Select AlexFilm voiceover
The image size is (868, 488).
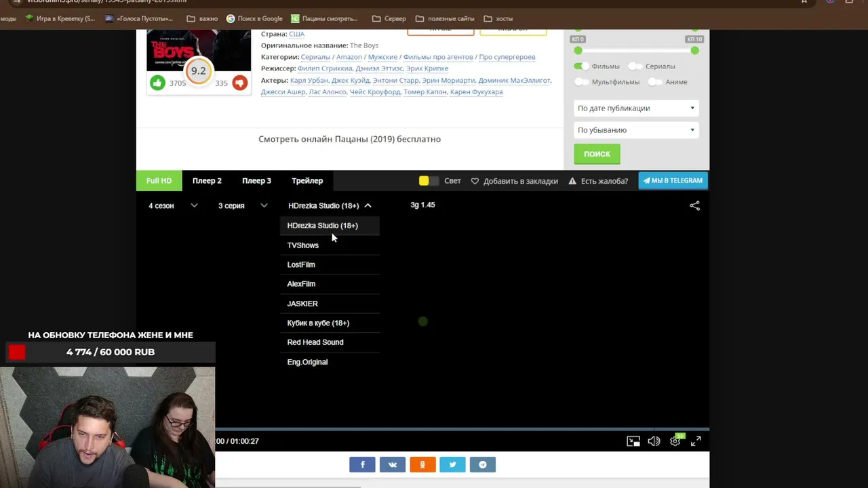[x=330, y=284]
